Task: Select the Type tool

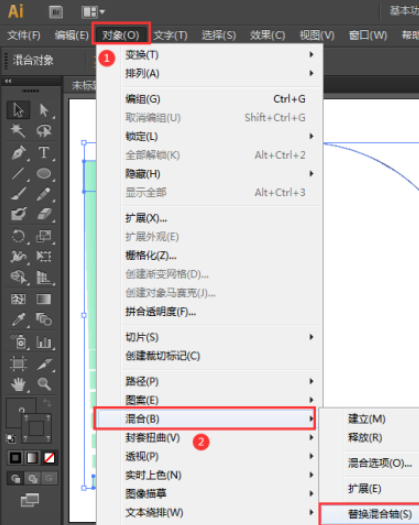Action: 44,152
